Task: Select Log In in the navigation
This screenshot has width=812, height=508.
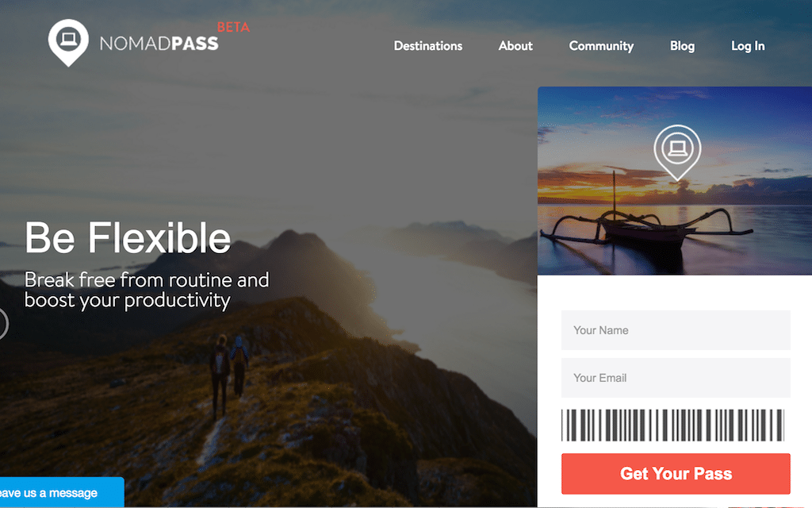Action: coord(748,46)
